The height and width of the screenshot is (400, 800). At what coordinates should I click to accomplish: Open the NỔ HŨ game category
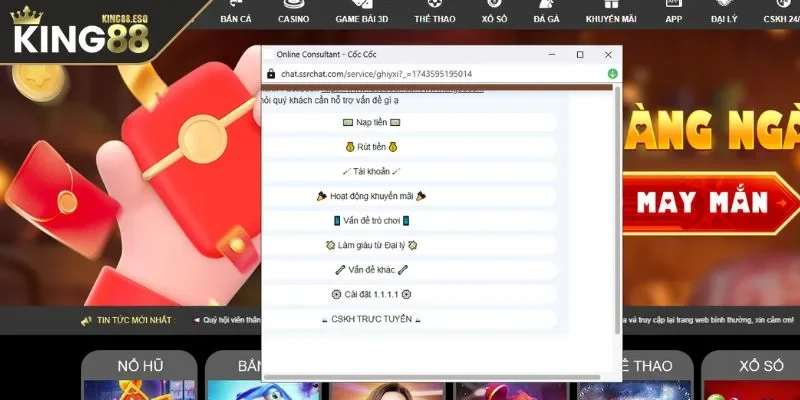[140, 365]
